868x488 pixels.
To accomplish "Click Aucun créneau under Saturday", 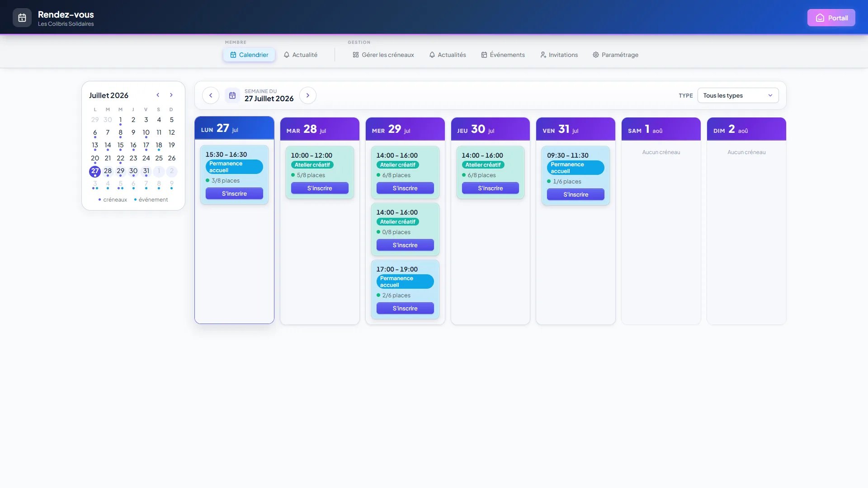I will coord(661,152).
